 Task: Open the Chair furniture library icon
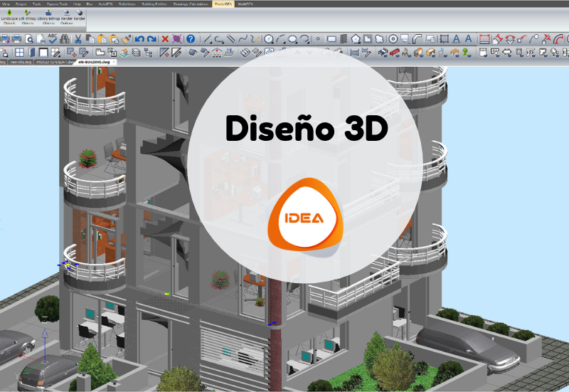coord(406,53)
